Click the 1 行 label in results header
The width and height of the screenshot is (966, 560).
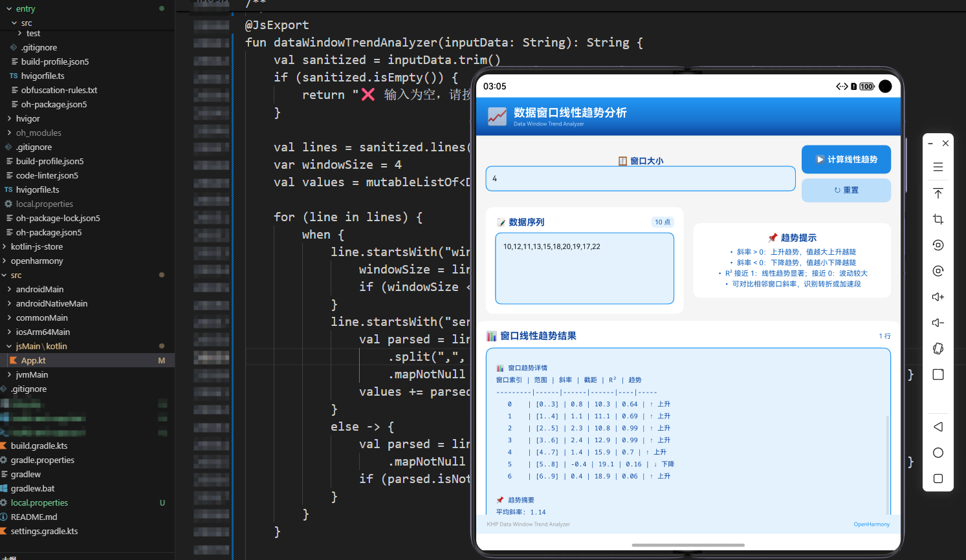pyautogui.click(x=884, y=336)
